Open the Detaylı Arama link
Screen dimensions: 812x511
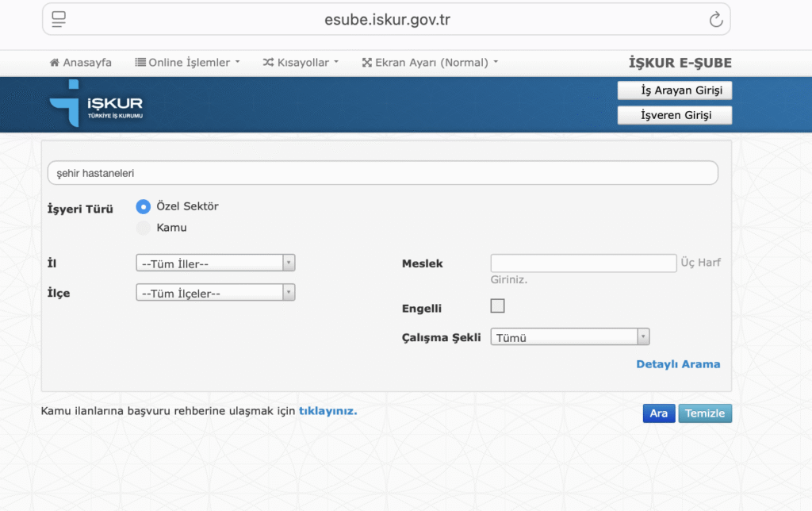[678, 364]
